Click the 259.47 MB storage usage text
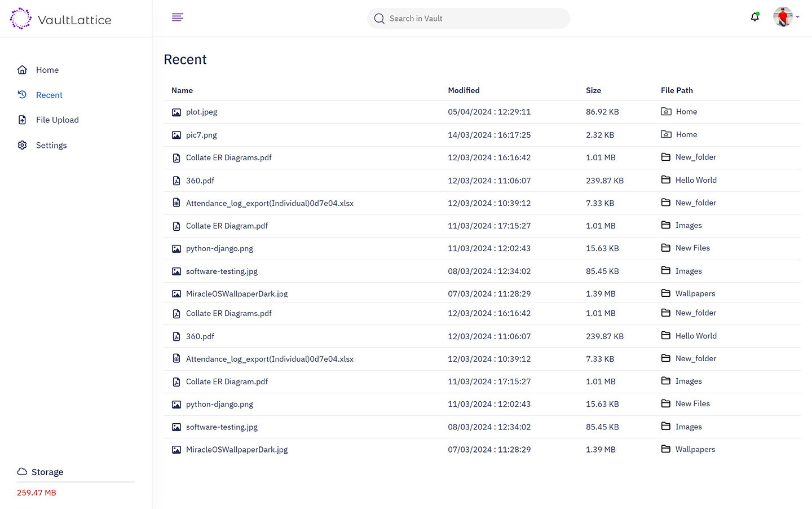 pyautogui.click(x=37, y=493)
